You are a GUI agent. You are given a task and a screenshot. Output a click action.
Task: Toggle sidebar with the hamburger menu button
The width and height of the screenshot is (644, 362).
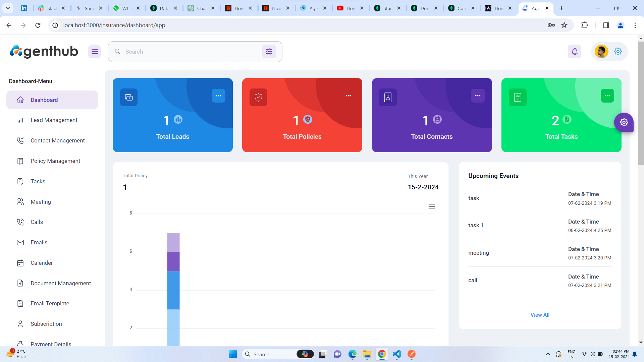coord(95,52)
